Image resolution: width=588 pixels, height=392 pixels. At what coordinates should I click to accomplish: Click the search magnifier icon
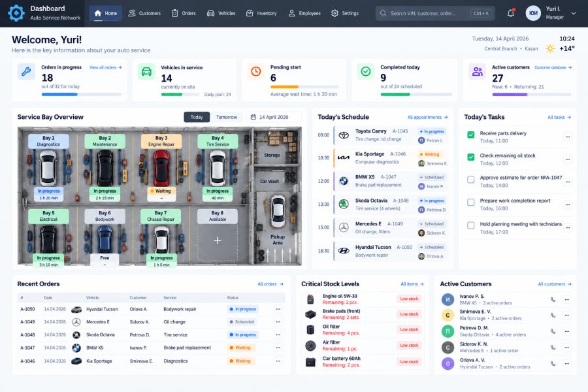coord(384,13)
